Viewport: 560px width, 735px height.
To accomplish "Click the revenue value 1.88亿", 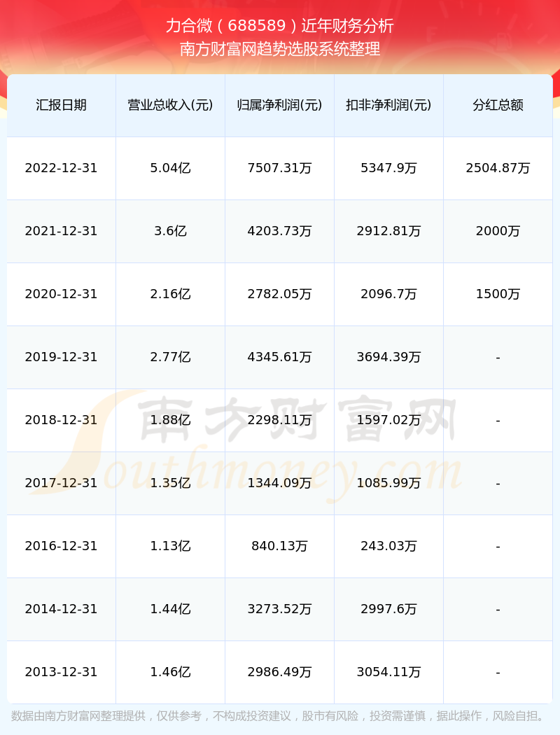I will (171, 420).
